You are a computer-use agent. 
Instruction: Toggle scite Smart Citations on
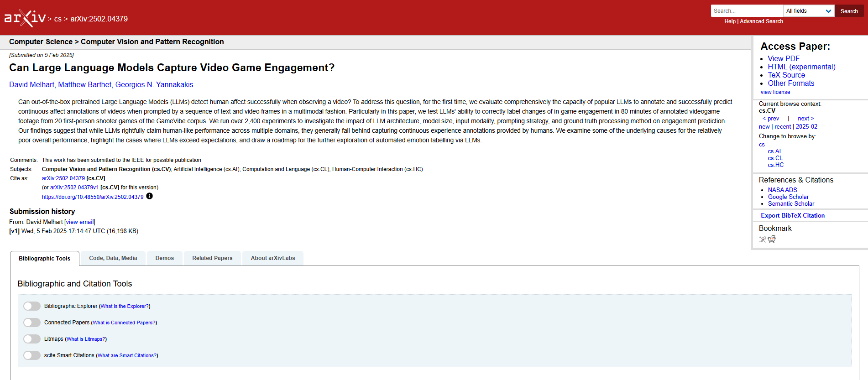(31, 355)
